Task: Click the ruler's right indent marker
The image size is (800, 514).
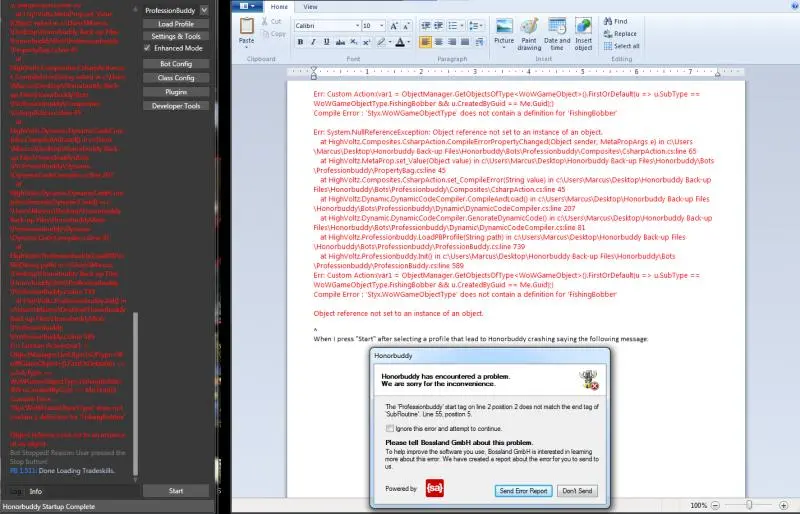Action: pyautogui.click(x=717, y=74)
